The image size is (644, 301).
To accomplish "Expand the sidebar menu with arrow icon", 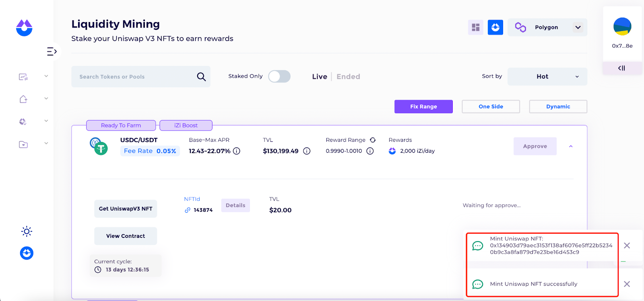I will coord(52,51).
